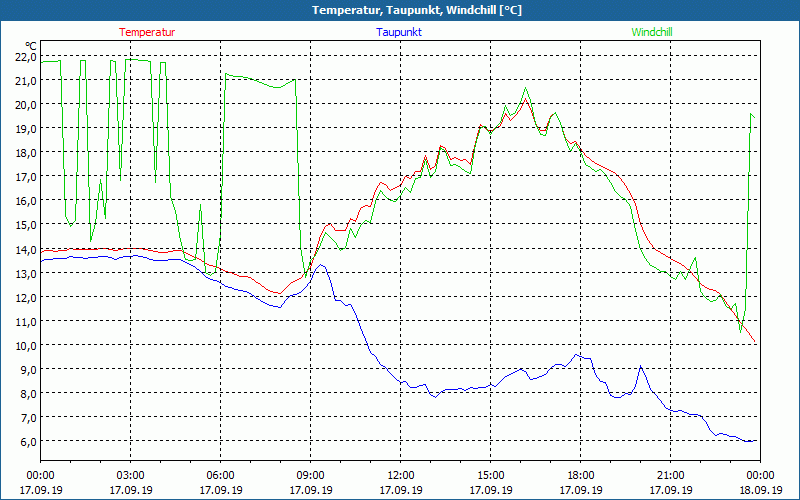The width and height of the screenshot is (800, 500).
Task: Click the 12,0 y-axis value
Action: point(26,297)
